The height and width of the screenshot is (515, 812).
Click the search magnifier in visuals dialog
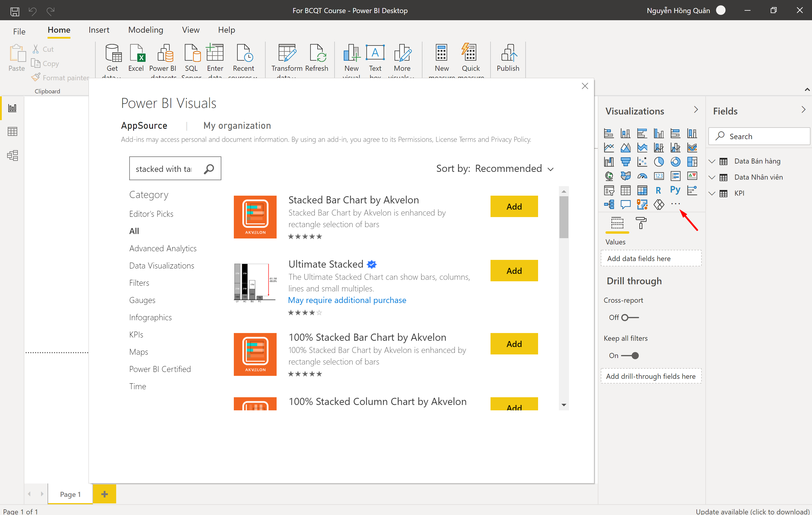[209, 169]
